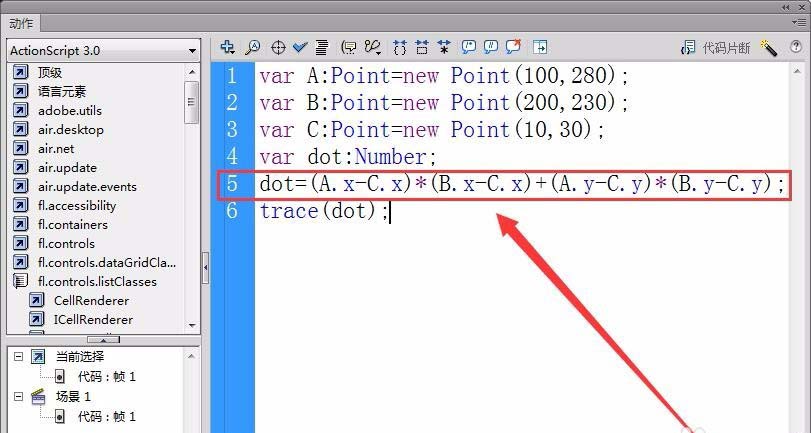Click Add a new item to script icon

point(228,48)
